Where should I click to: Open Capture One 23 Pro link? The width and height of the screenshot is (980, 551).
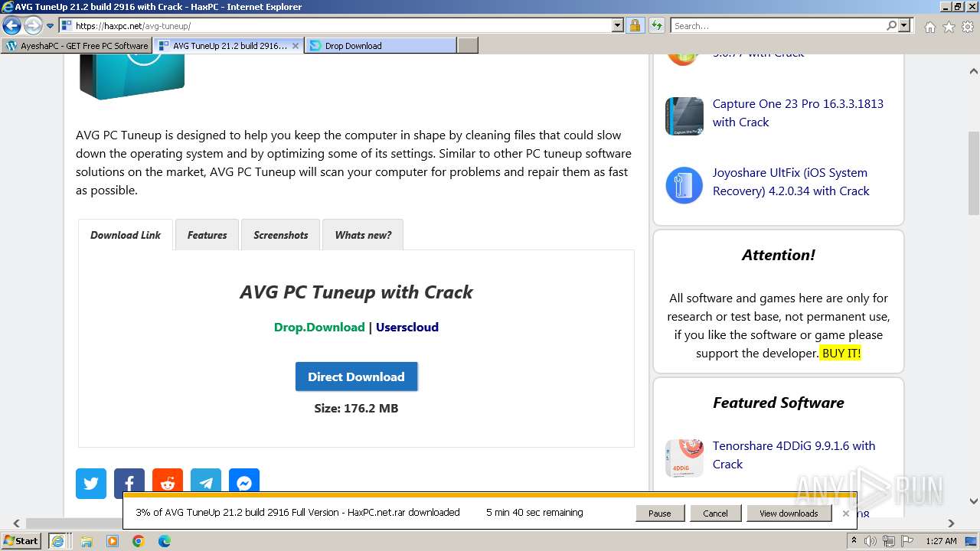coord(798,112)
